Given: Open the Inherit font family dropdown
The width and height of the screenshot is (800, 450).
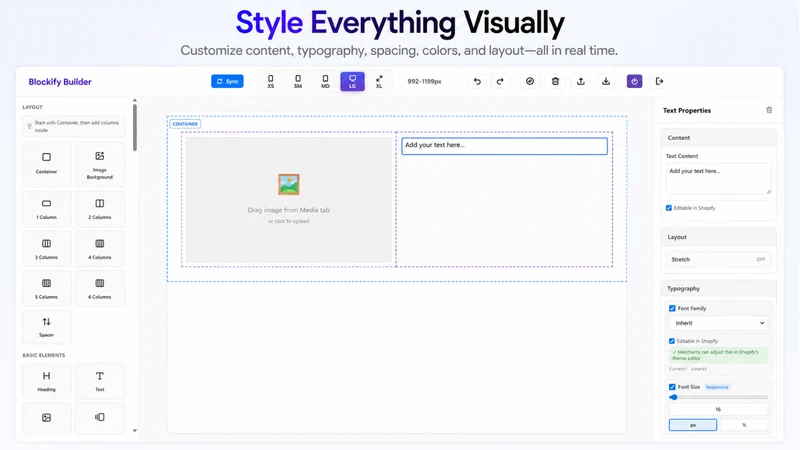Looking at the screenshot, I should tap(718, 323).
